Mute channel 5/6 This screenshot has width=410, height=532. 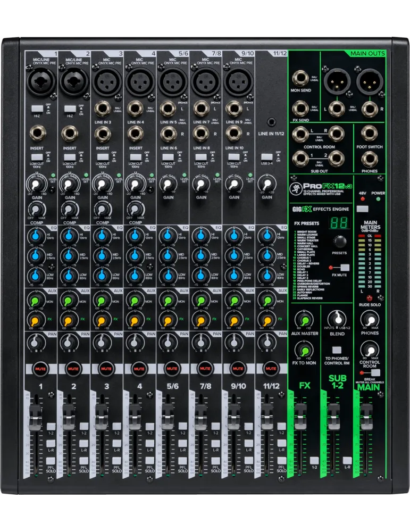click(172, 369)
